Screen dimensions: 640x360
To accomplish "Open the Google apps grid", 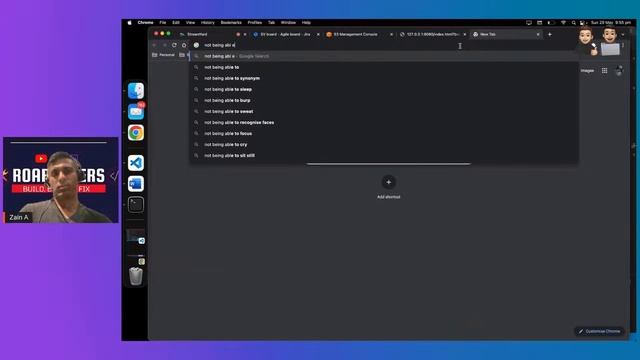I will [604, 71].
